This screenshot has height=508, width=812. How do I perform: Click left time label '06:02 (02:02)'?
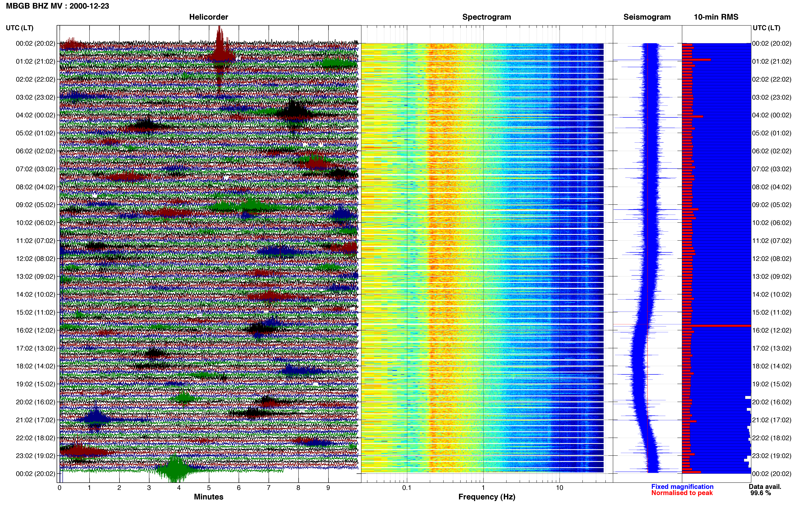click(35, 151)
